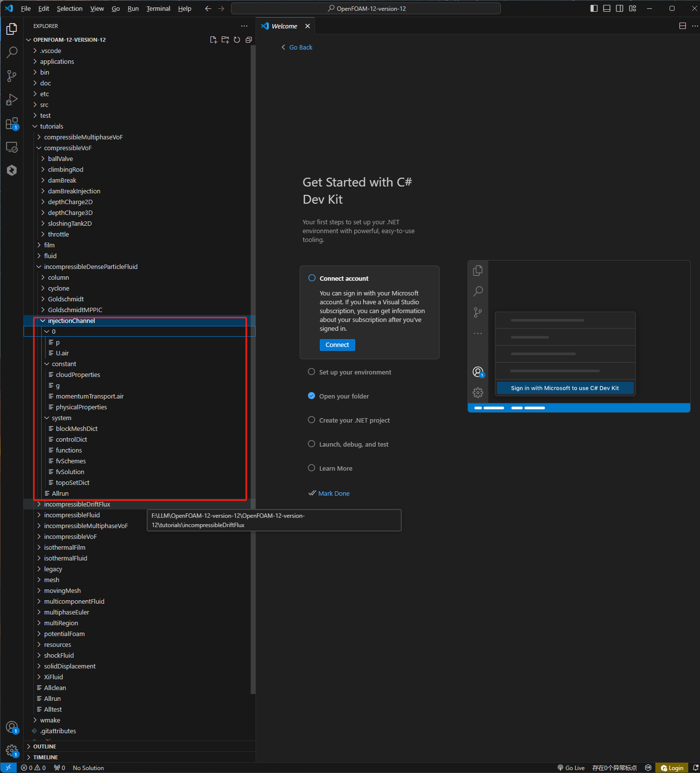The image size is (700, 773).
Task: Click No Solution in status bar
Action: (88, 768)
